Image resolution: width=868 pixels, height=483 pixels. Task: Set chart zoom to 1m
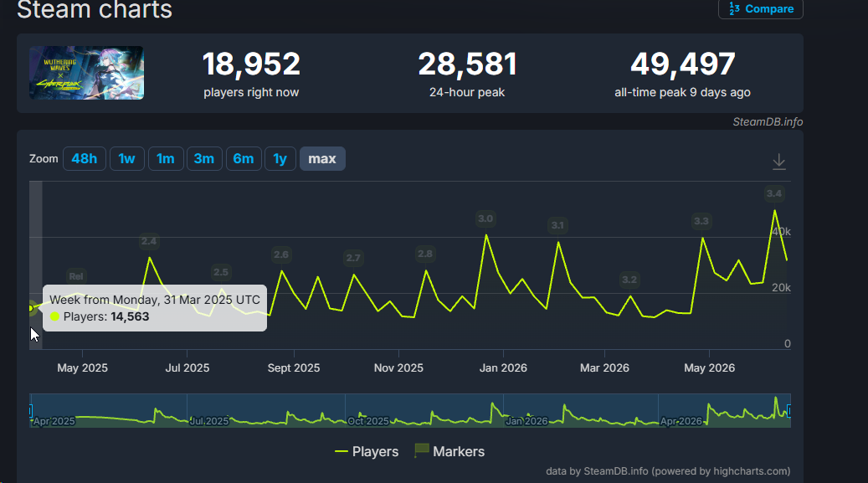click(x=166, y=159)
